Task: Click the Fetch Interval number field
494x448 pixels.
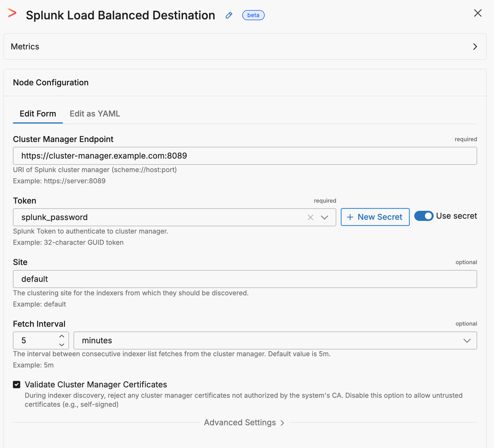Action: (36, 340)
